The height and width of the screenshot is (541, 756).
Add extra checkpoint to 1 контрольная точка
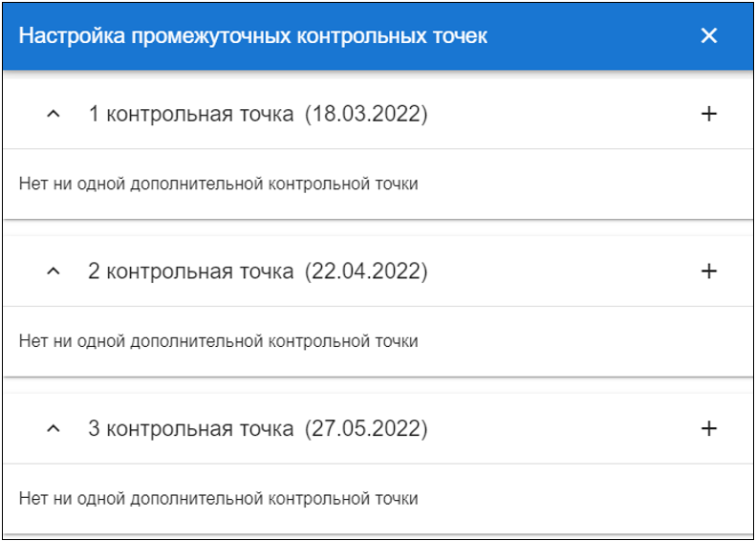708,114
